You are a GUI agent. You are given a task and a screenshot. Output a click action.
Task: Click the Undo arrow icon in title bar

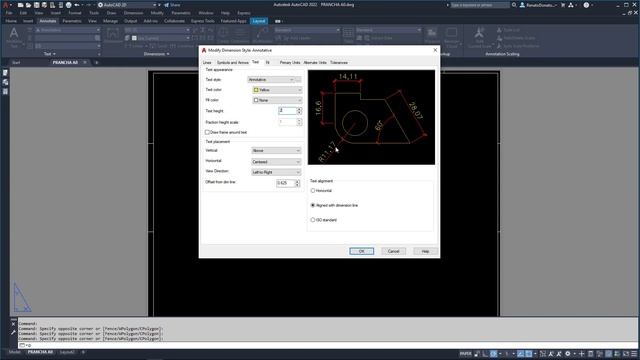tap(77, 5)
